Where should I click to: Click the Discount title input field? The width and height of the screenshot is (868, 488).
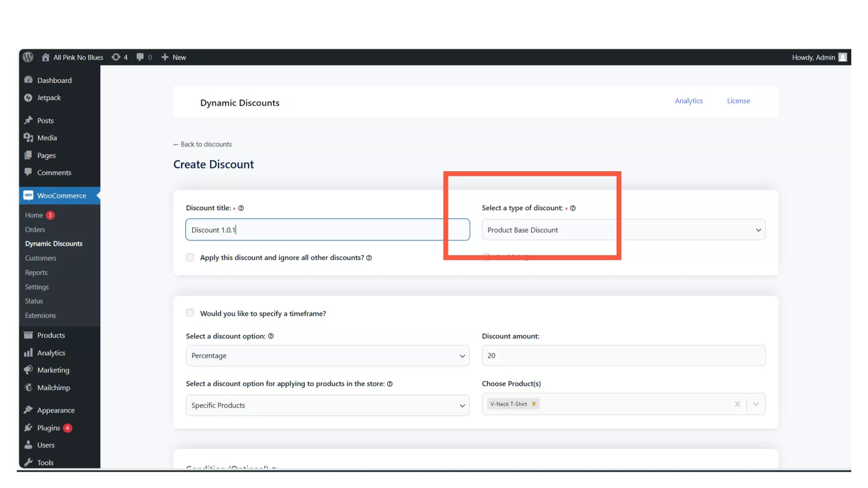tap(327, 230)
